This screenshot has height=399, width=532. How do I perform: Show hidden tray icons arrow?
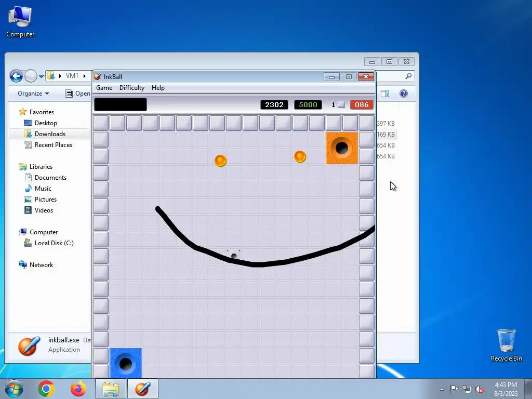(442, 389)
